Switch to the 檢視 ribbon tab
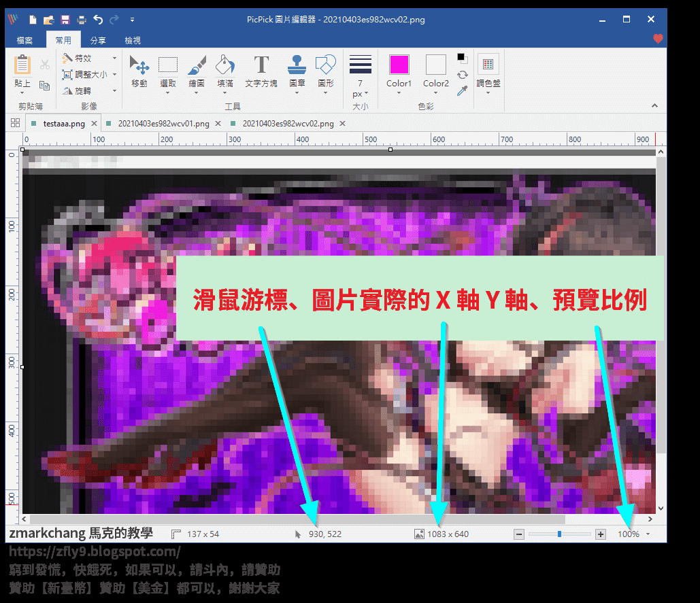Image resolution: width=700 pixels, height=603 pixels. coord(133,40)
